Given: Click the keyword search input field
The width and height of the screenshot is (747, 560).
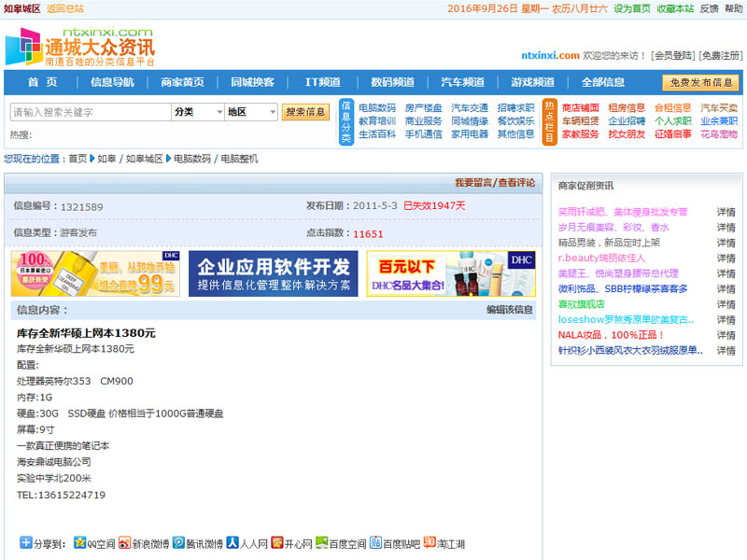Looking at the screenshot, I should pyautogui.click(x=90, y=112).
